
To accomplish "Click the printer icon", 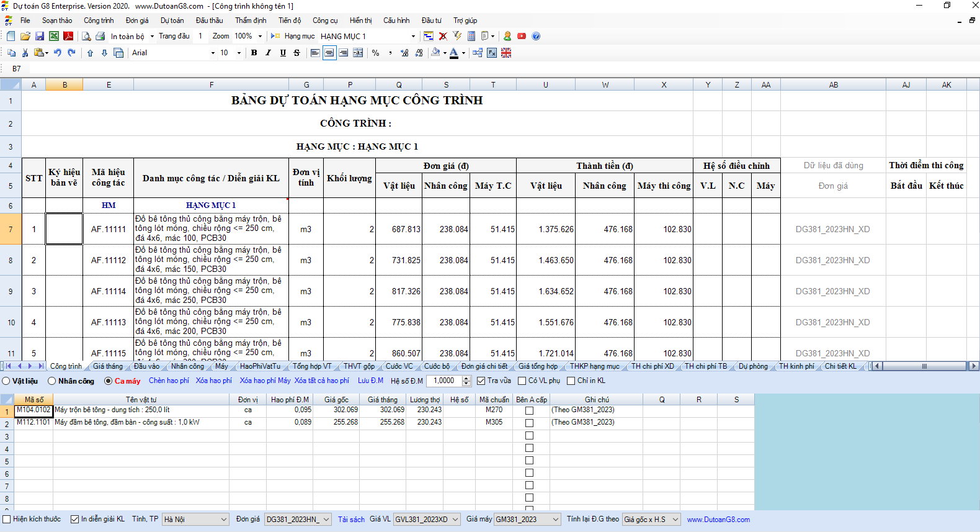I will click(100, 36).
